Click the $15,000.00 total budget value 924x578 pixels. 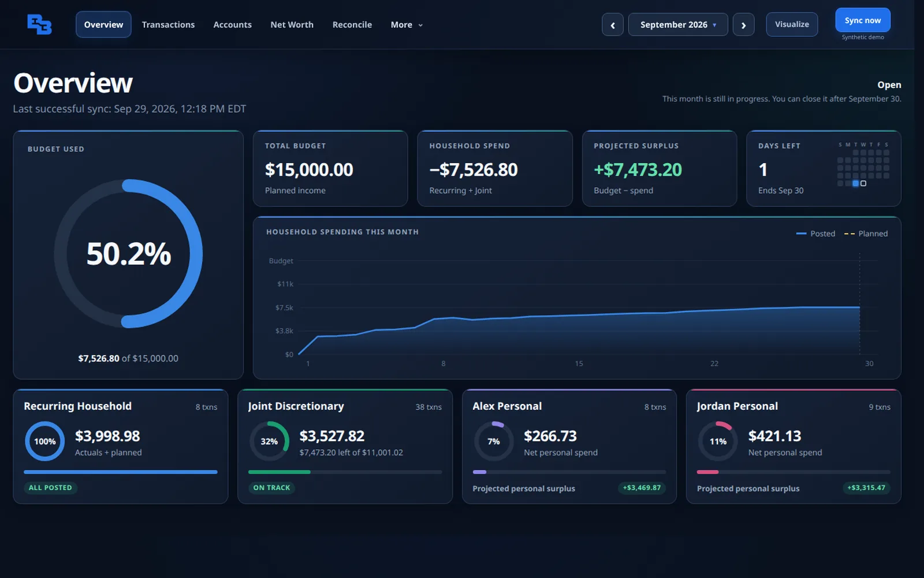(309, 170)
